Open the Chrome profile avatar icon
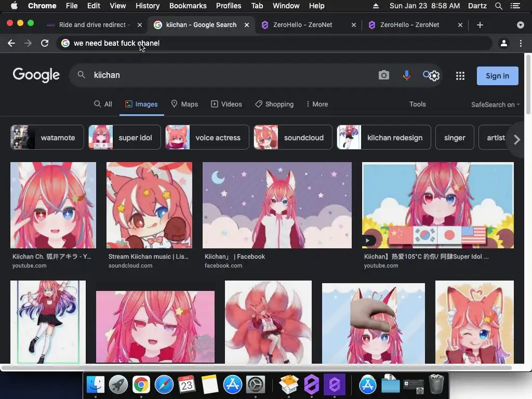Image resolution: width=532 pixels, height=399 pixels. [504, 43]
